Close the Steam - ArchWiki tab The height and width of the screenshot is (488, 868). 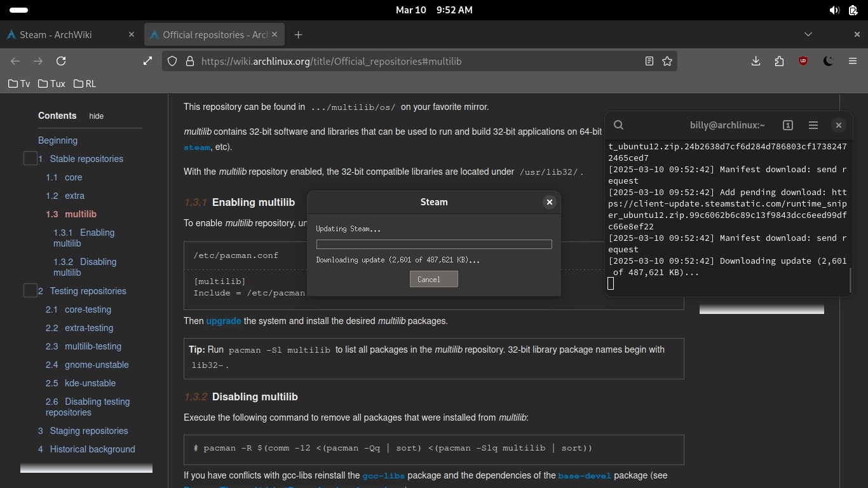[x=132, y=34]
